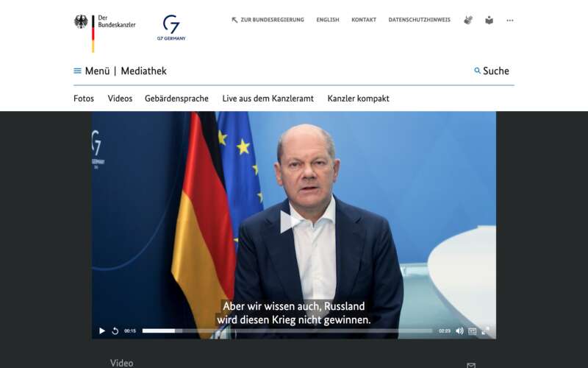Seek on the video progress bar
Viewport: 588px width, 368px height.
[x=287, y=330]
